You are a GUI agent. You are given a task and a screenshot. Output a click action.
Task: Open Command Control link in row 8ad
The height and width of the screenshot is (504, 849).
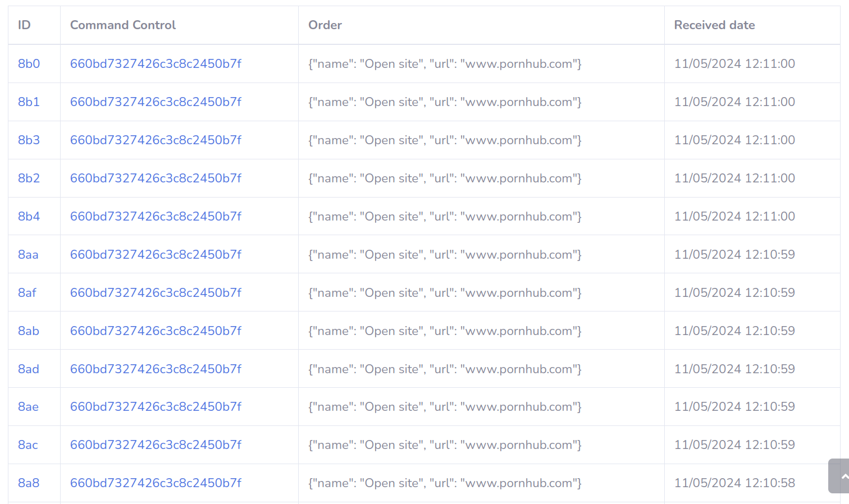(x=156, y=369)
